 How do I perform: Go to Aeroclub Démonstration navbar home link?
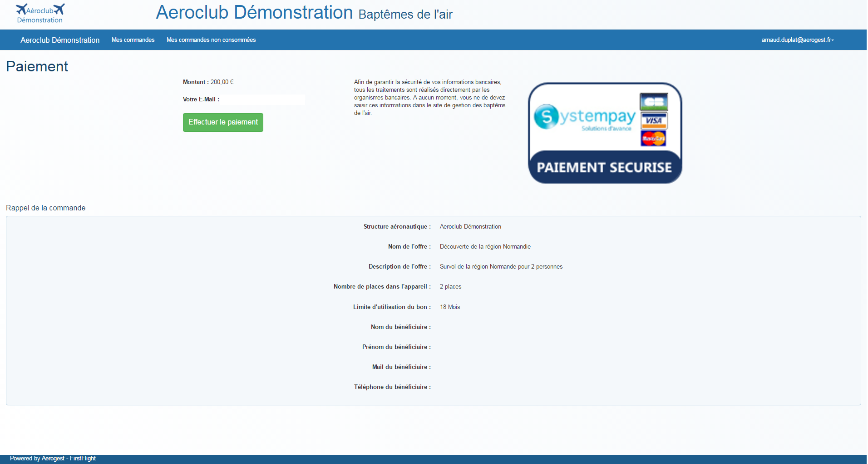click(60, 40)
